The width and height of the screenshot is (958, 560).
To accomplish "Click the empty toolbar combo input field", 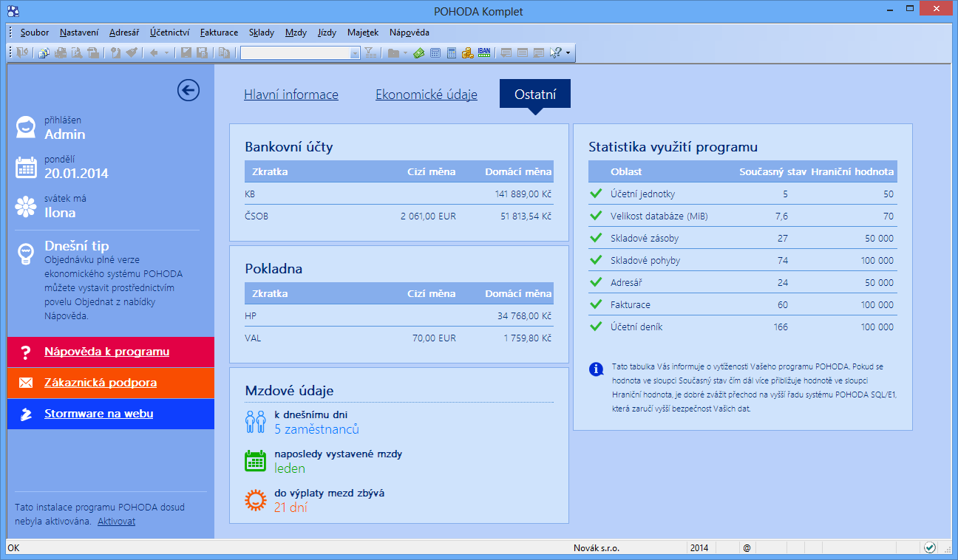I will click(295, 52).
